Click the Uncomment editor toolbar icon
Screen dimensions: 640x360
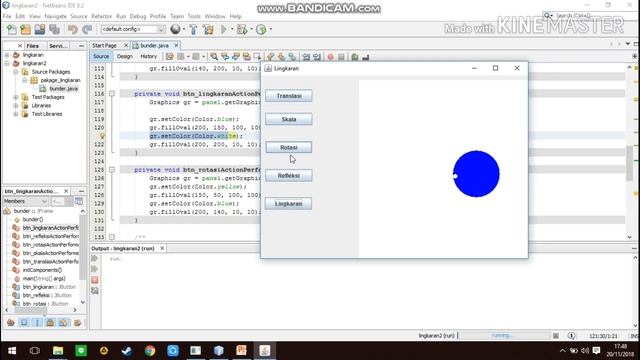click(x=365, y=57)
